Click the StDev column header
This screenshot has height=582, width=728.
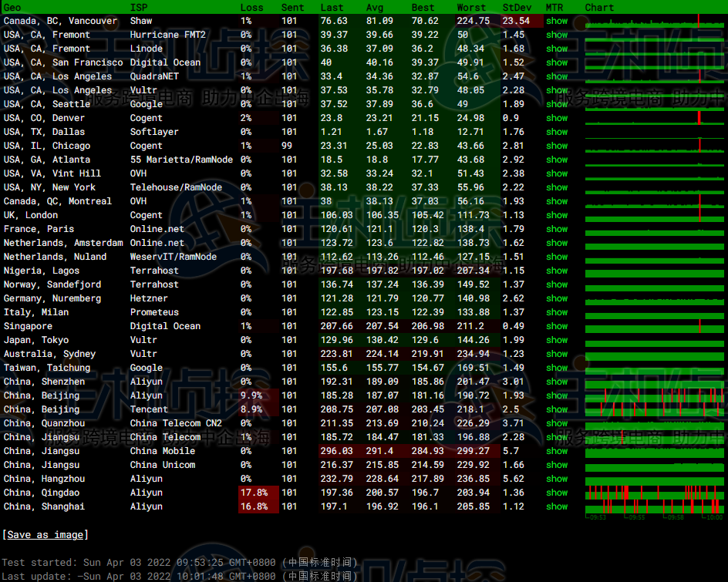point(516,7)
